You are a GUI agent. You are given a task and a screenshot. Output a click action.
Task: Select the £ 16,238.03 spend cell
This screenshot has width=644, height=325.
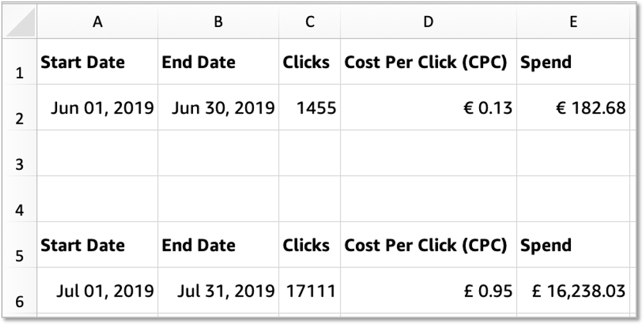[573, 291]
